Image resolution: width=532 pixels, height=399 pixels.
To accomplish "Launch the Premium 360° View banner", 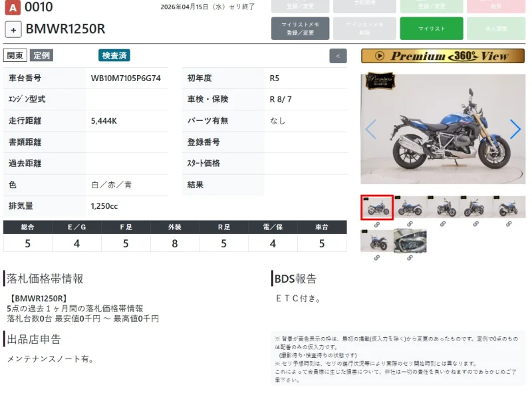I will coord(443,56).
